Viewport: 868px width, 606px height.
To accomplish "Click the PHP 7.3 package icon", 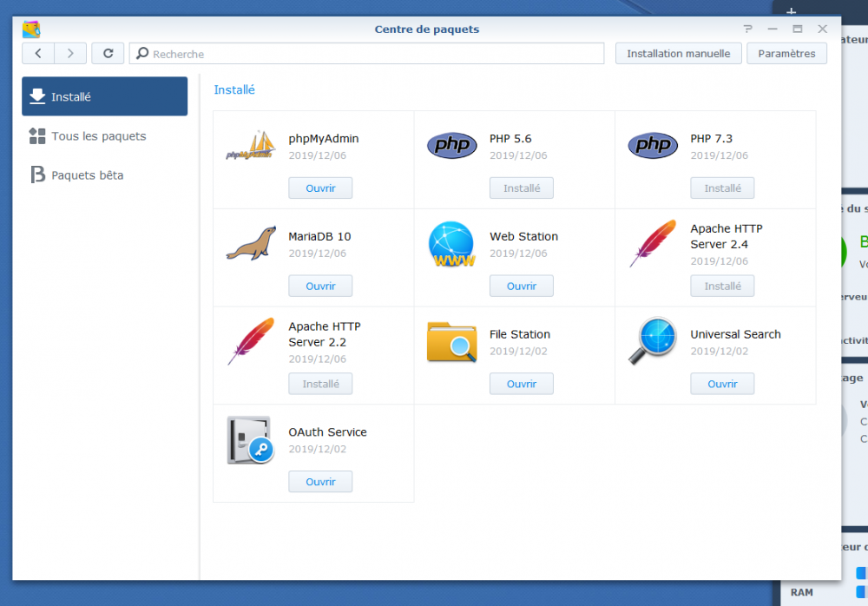I will pos(653,146).
